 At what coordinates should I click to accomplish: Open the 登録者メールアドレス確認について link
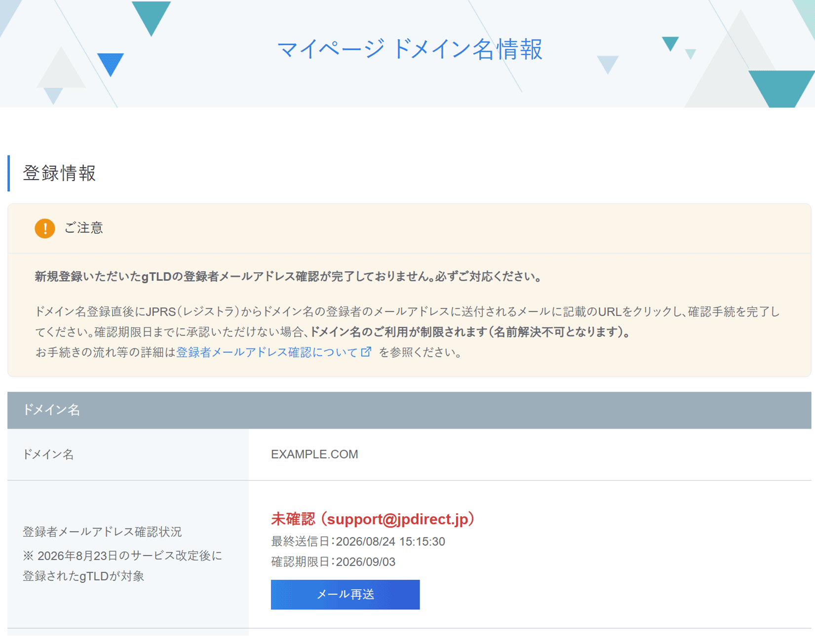[267, 352]
